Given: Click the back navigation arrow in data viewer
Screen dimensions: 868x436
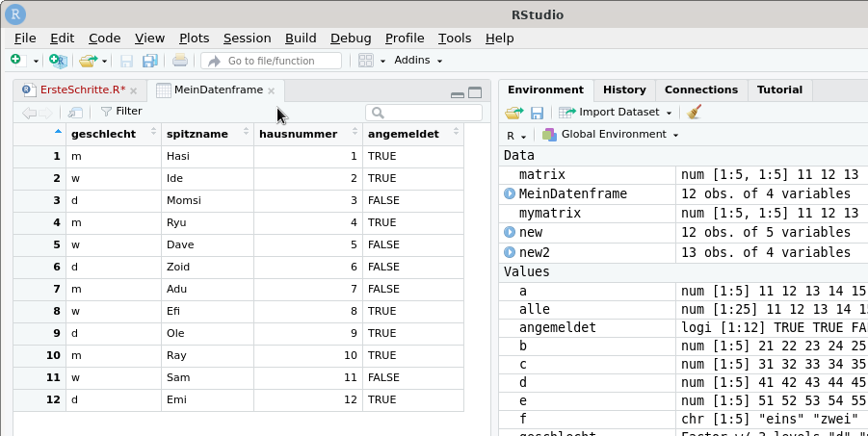Looking at the screenshot, I should click(29, 113).
